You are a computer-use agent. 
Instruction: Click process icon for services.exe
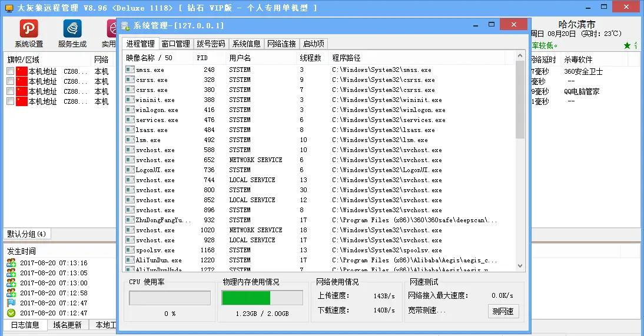tap(130, 120)
